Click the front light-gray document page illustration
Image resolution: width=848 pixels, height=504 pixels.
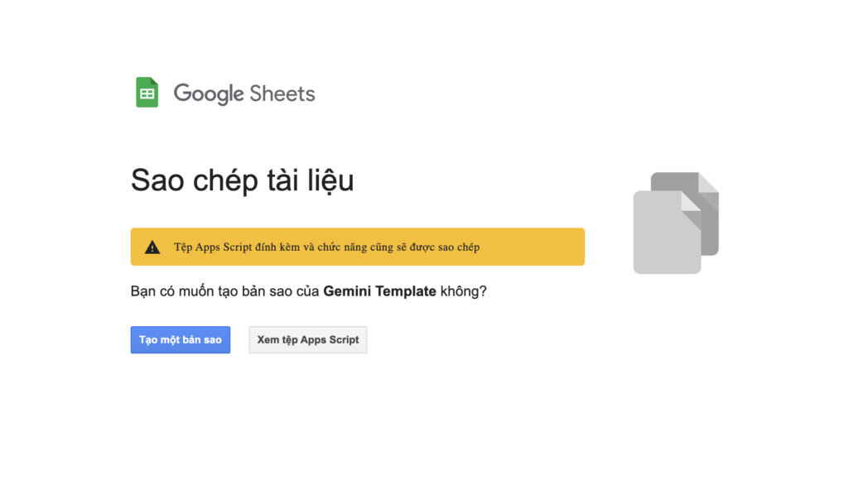coord(667,233)
